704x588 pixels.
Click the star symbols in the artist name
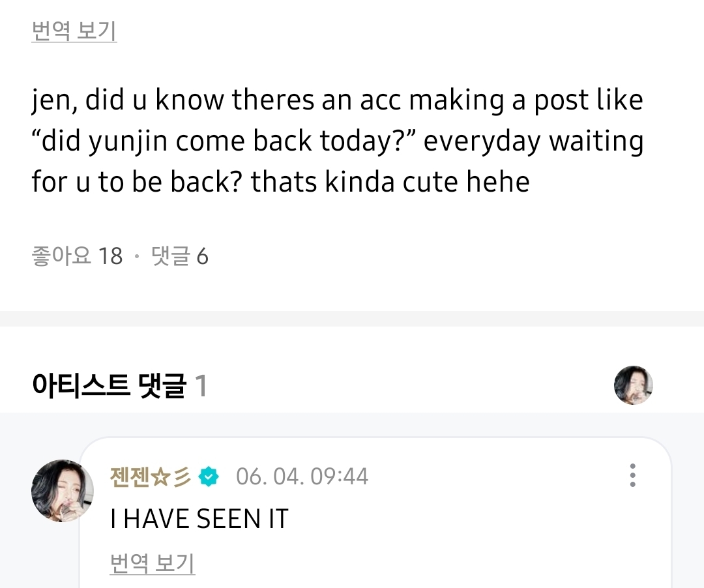coord(171,477)
